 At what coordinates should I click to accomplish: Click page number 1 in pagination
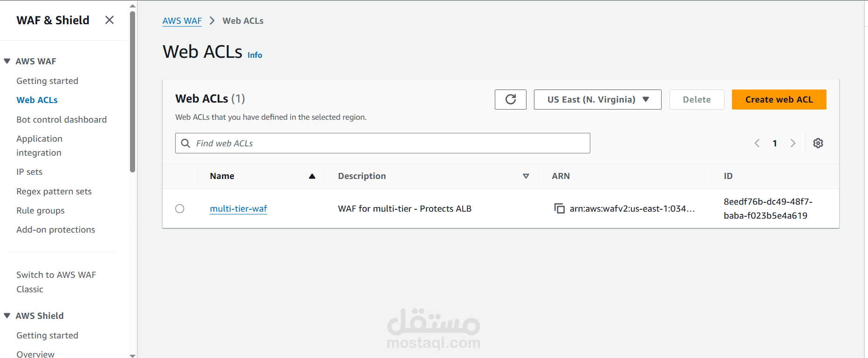775,143
